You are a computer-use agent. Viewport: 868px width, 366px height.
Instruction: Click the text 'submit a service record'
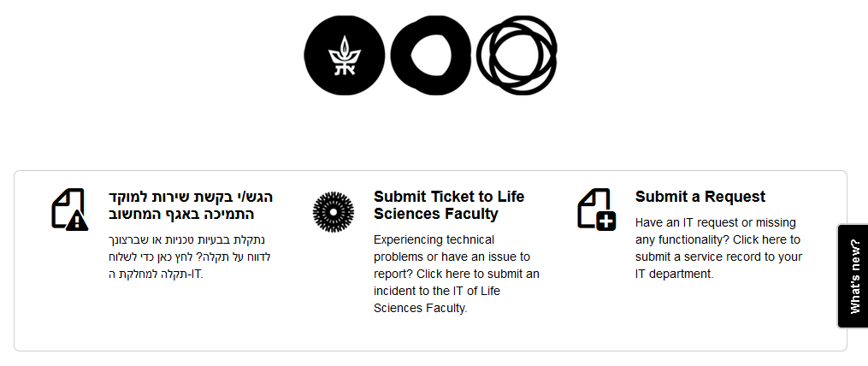pos(698,257)
